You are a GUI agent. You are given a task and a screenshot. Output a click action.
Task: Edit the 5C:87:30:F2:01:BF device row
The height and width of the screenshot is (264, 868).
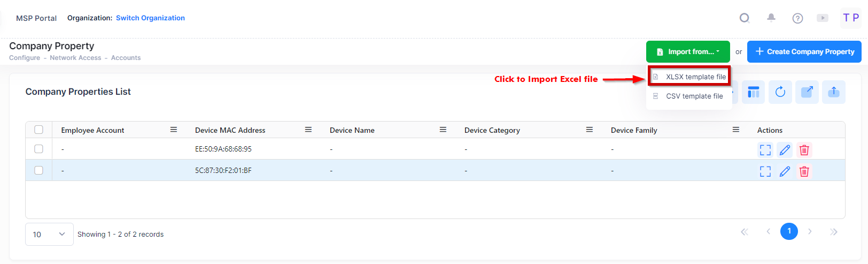(785, 171)
